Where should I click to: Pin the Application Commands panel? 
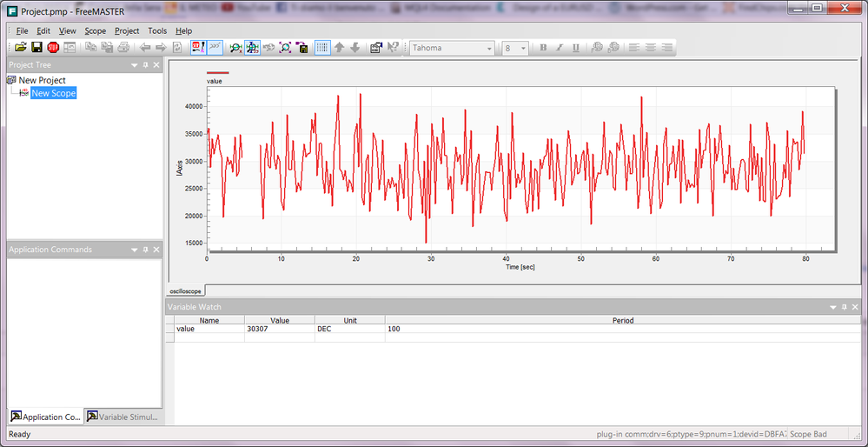click(x=146, y=250)
